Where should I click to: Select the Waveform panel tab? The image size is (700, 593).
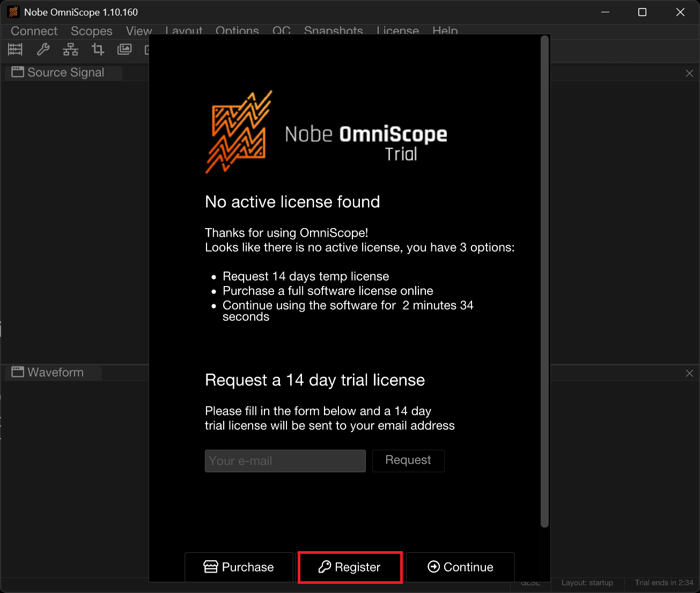click(53, 372)
